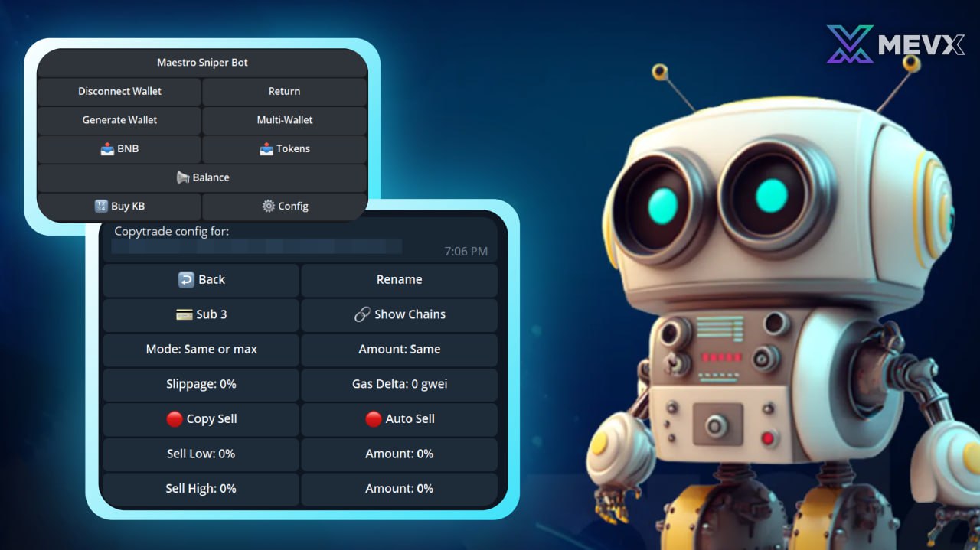Check the Balance button
The width and height of the screenshot is (980, 550).
[x=202, y=177]
